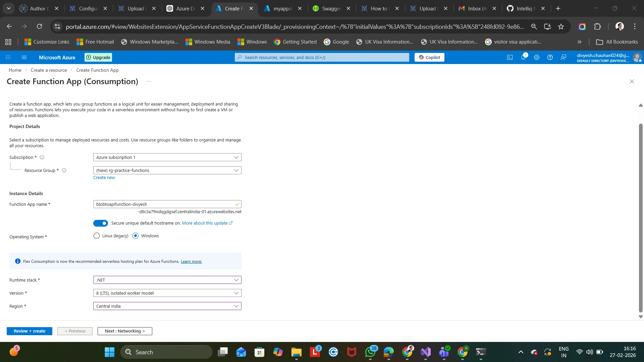The width and height of the screenshot is (644, 362).
Task: Open the Version dropdown
Action: coord(167,293)
